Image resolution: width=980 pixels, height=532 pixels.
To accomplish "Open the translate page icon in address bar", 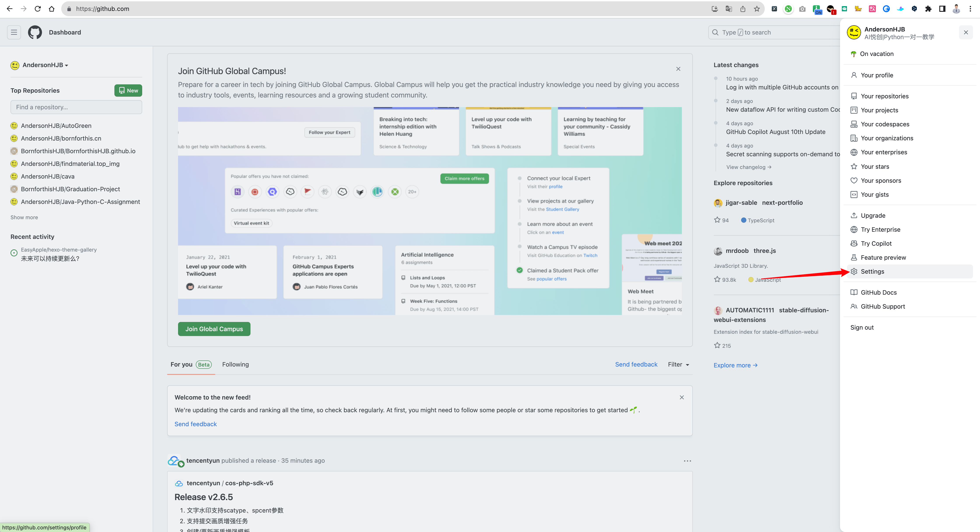I will click(x=728, y=9).
